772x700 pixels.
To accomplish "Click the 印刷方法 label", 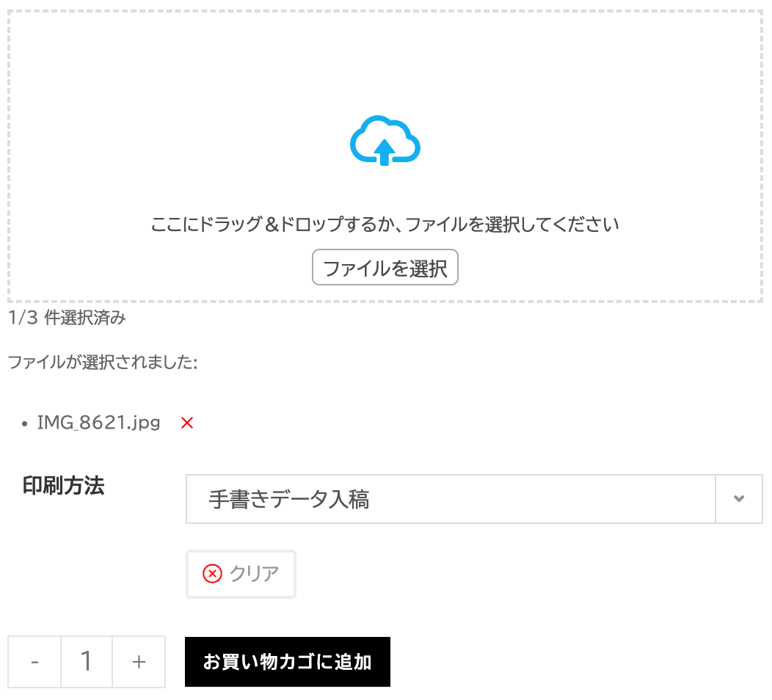I will coord(64,486).
